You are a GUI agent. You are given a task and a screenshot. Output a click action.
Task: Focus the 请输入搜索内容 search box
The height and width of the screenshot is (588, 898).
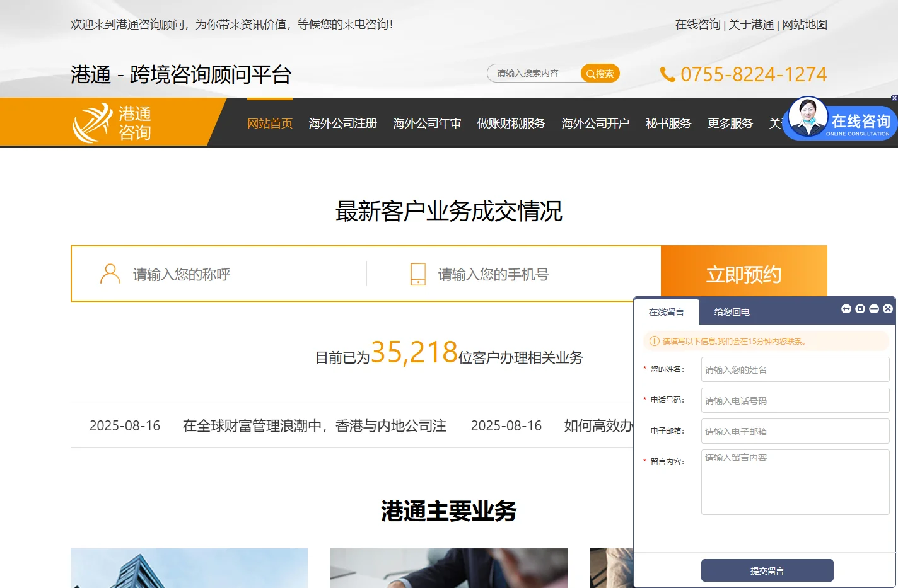(x=534, y=74)
